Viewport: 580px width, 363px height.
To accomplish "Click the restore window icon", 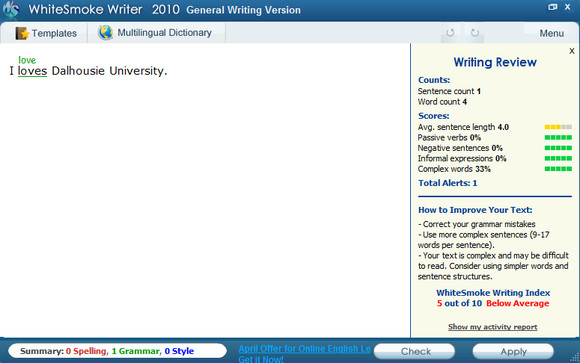I will tap(552, 7).
